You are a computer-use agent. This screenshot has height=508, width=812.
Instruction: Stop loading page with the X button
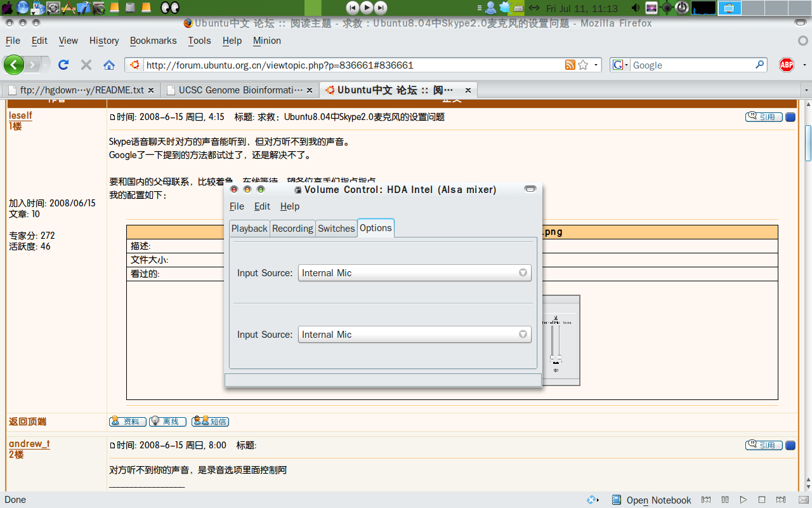pos(86,65)
